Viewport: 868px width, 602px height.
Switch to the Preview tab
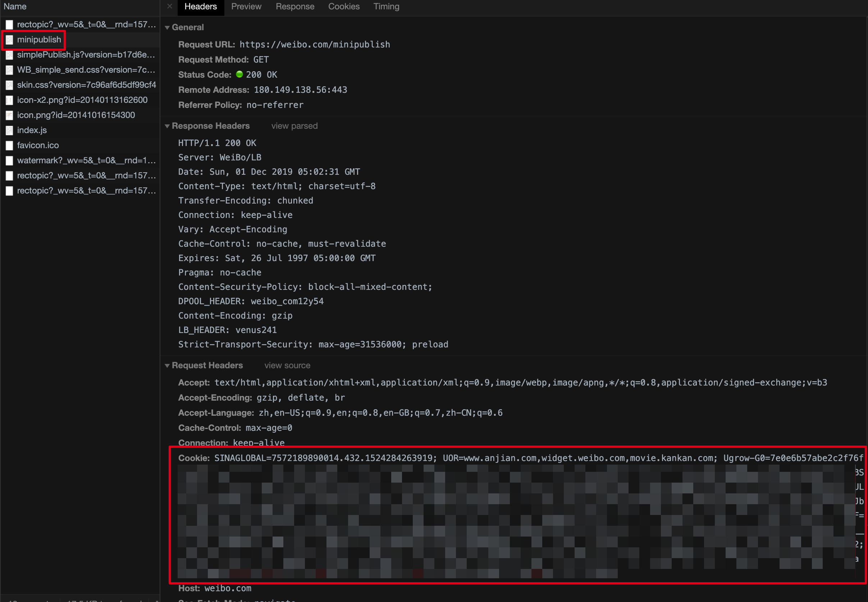pos(246,6)
